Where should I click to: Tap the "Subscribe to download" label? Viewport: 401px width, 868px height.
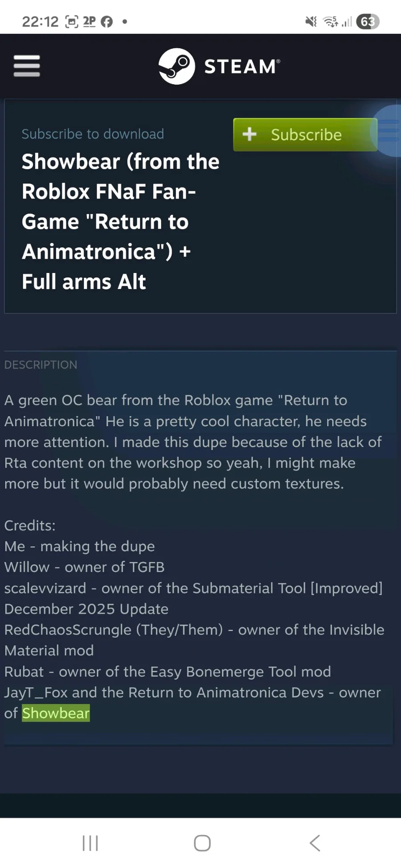[x=93, y=134]
